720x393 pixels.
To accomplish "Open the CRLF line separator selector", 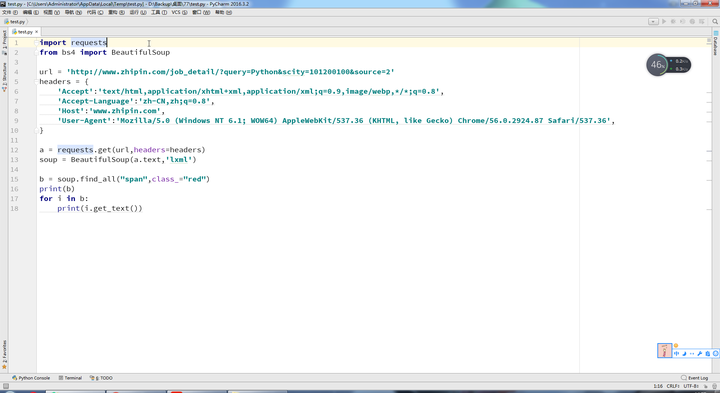I will (x=673, y=387).
